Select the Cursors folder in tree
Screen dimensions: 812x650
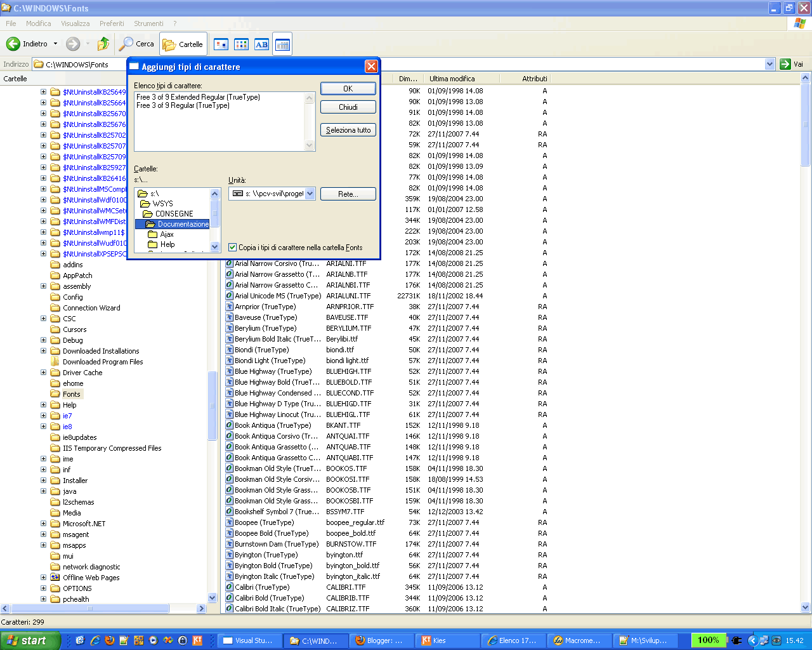click(74, 329)
